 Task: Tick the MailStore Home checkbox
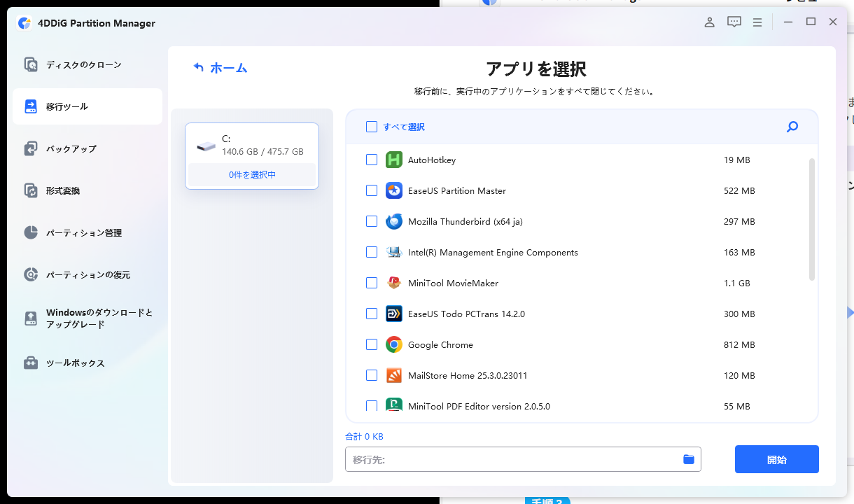[372, 375]
